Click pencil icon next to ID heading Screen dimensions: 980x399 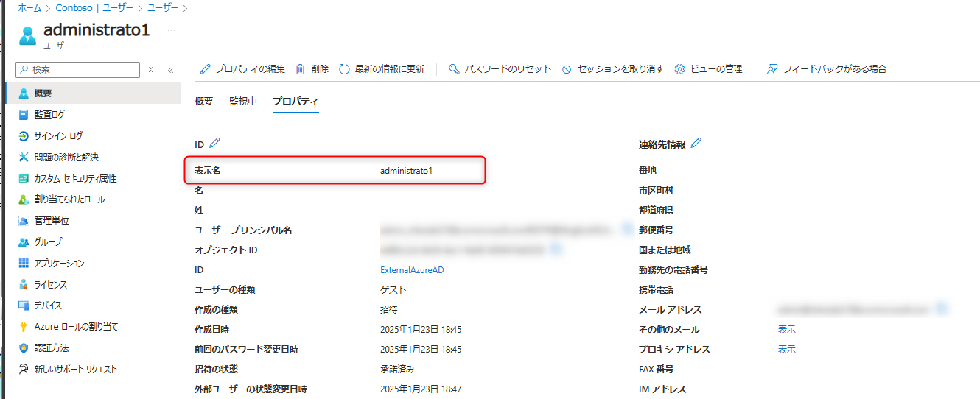[x=214, y=144]
